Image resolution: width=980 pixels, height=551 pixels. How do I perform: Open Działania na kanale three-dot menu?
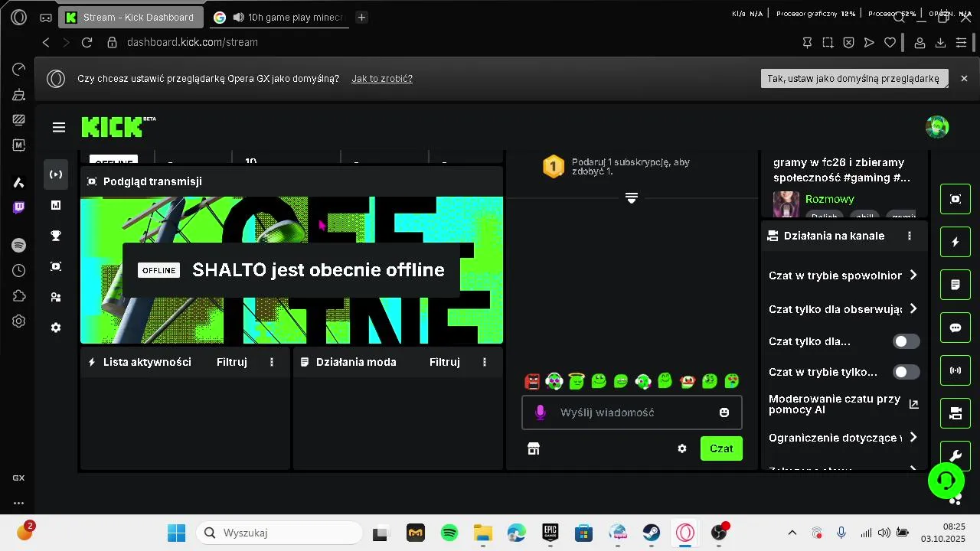click(910, 236)
